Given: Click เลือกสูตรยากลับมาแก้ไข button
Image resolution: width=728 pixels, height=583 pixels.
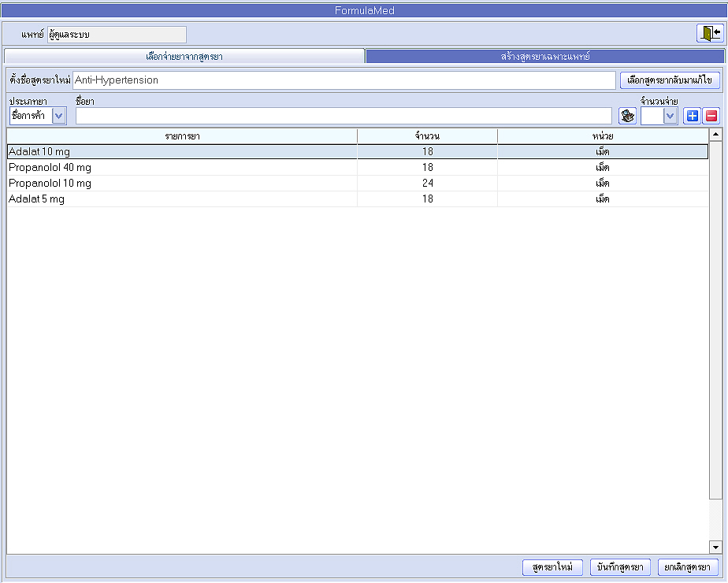Looking at the screenshot, I should click(670, 80).
